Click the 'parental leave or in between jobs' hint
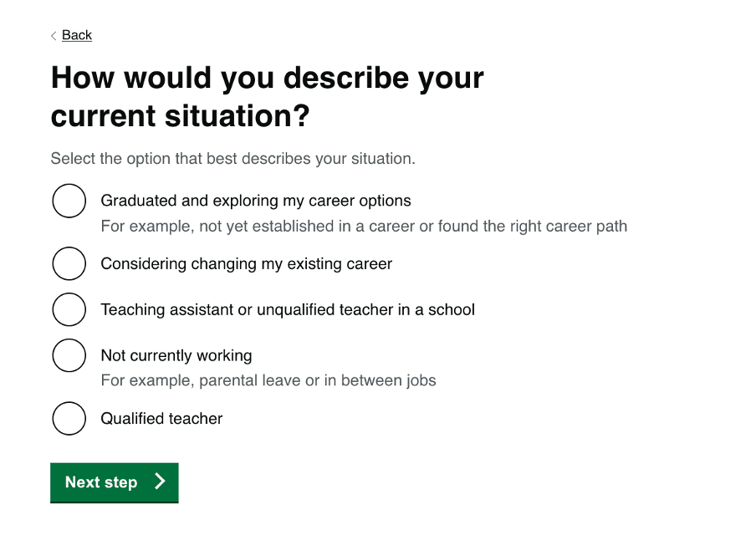 click(268, 380)
